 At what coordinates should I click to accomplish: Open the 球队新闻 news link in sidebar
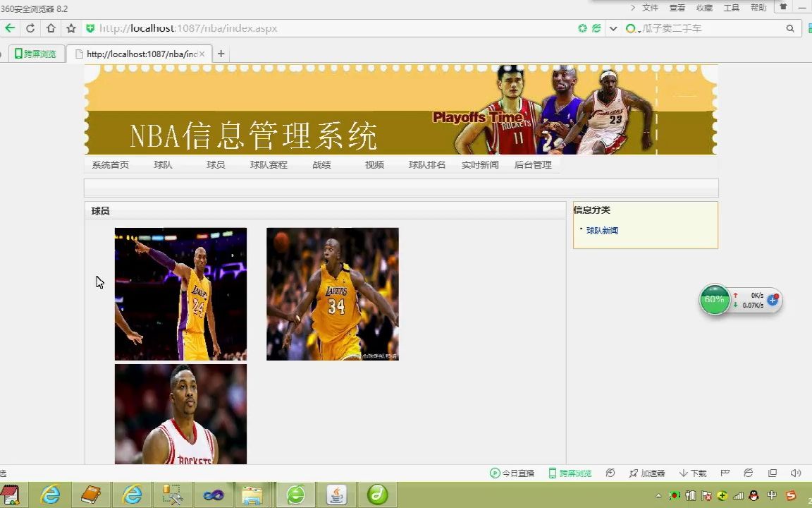pyautogui.click(x=603, y=230)
